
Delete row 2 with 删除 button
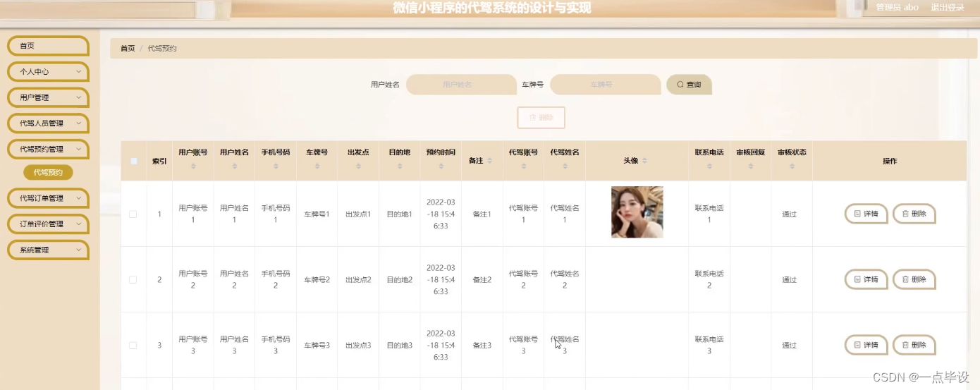click(x=914, y=279)
